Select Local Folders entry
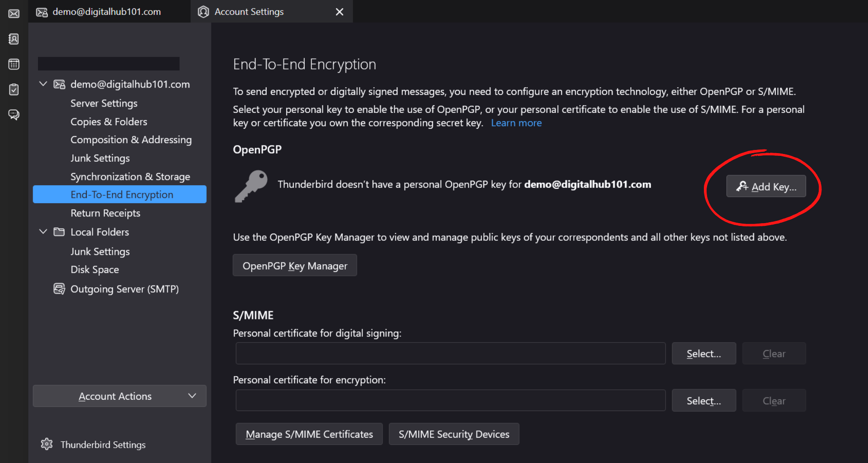The image size is (868, 463). click(x=100, y=232)
